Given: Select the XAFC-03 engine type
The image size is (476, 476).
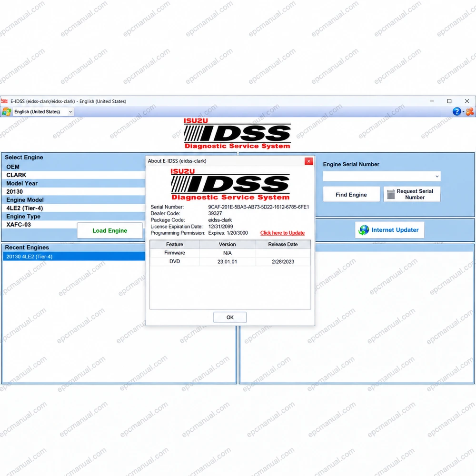Looking at the screenshot, I should click(x=40, y=225).
